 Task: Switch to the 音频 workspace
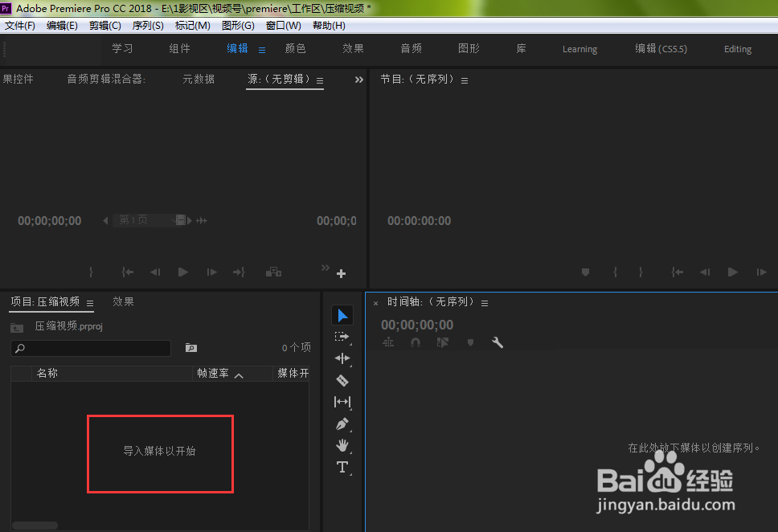[411, 49]
